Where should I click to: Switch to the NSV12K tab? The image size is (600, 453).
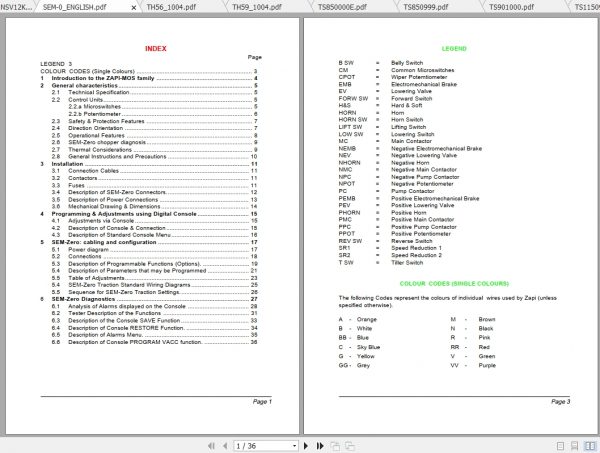tap(16, 7)
